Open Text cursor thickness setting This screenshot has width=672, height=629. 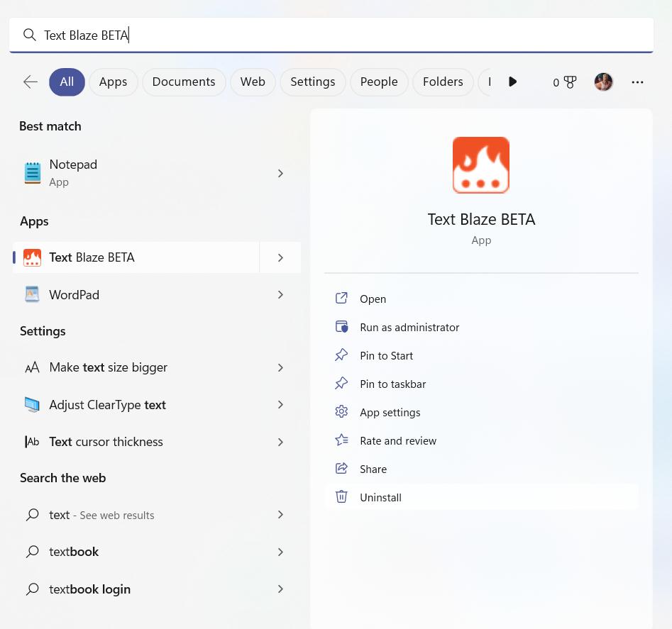[x=157, y=442]
